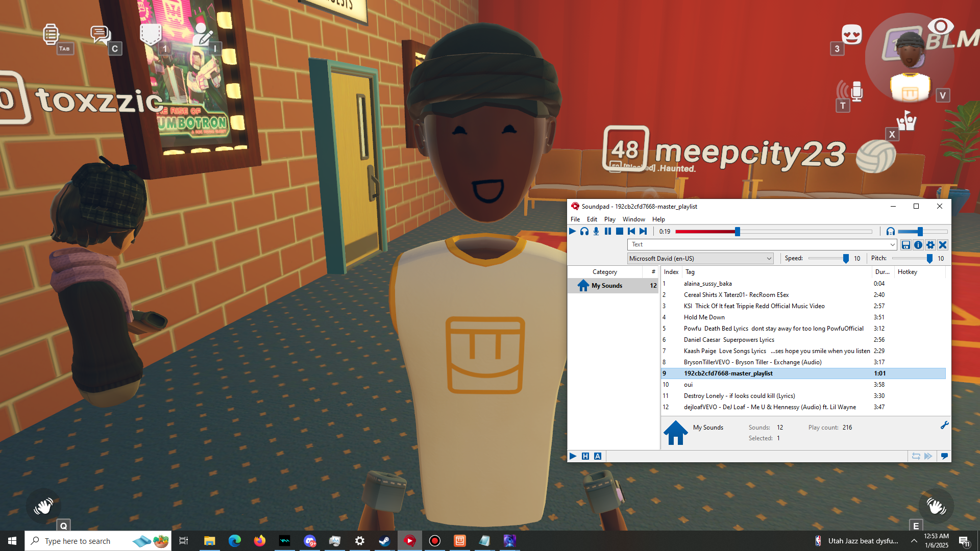Open the Microsoft David voice dropdown
Image resolution: width=980 pixels, height=551 pixels.
(x=700, y=259)
